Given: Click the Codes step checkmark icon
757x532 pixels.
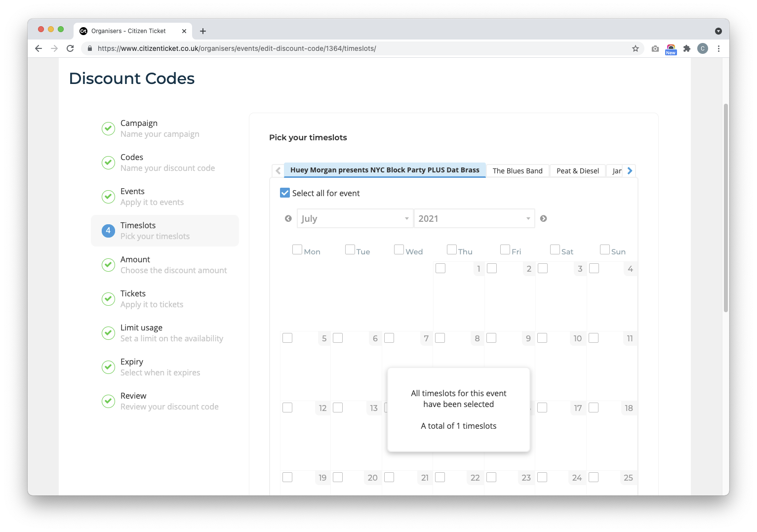Looking at the screenshot, I should coord(108,163).
